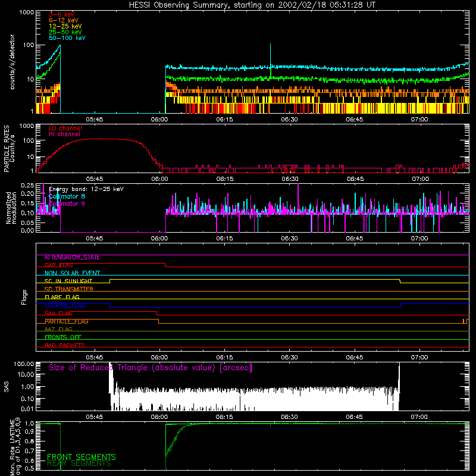Viewport: 476px width, 476px height.
Task: Click the 06:30 time label under the counts panel
Action: point(289,120)
